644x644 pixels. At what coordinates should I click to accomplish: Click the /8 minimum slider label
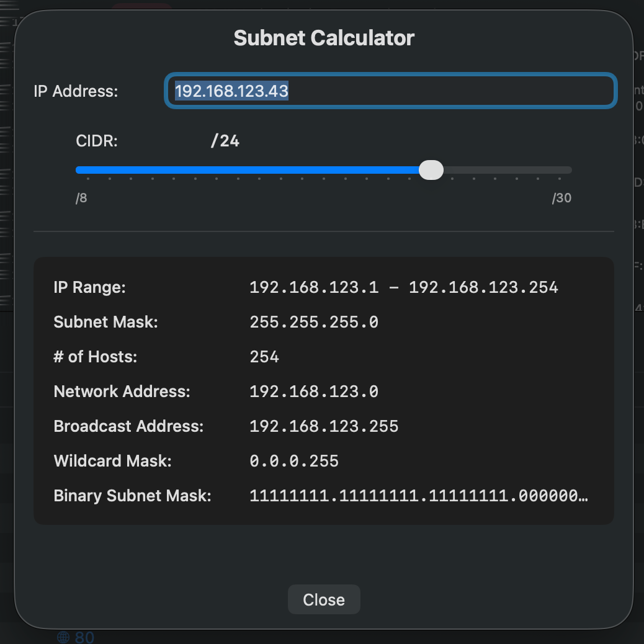pos(81,199)
